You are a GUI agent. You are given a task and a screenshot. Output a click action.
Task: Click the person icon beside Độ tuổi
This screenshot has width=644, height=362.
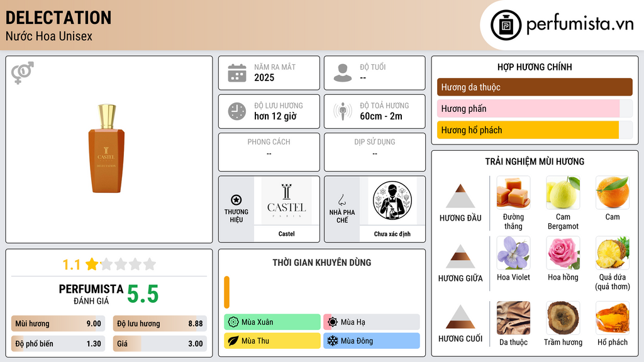(343, 73)
